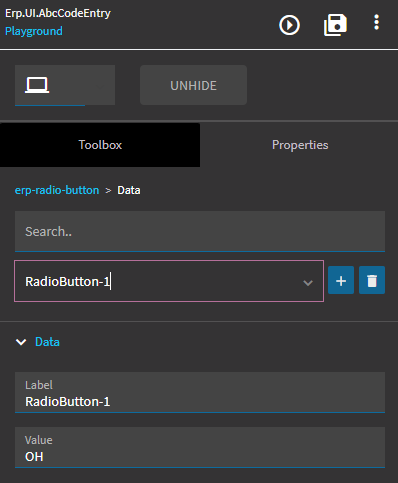
Task: Edit the Label field RadioButton-1
Action: (x=200, y=393)
